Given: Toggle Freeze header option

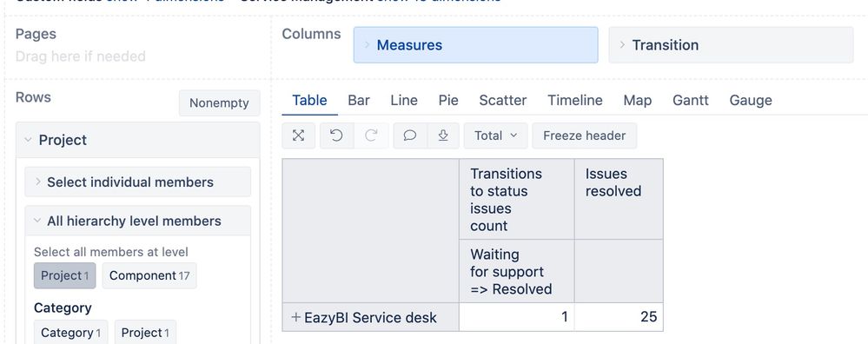Looking at the screenshot, I should click(x=584, y=136).
